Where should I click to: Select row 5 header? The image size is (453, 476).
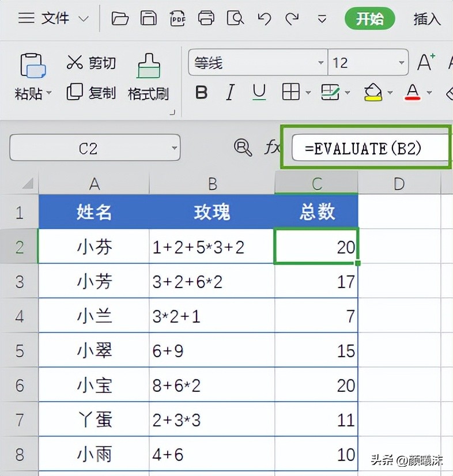pyautogui.click(x=20, y=350)
